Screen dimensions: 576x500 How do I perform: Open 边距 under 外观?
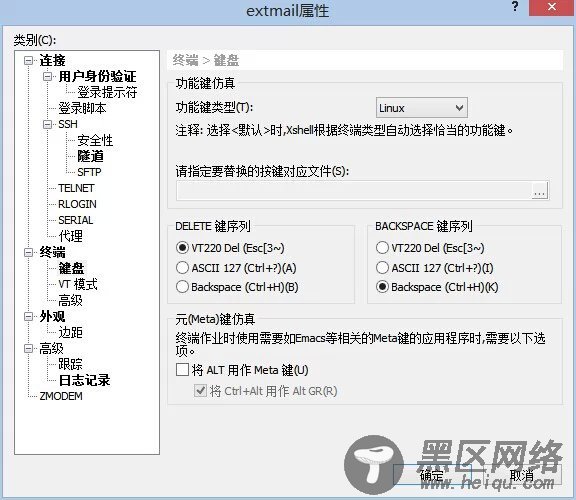[x=71, y=332]
